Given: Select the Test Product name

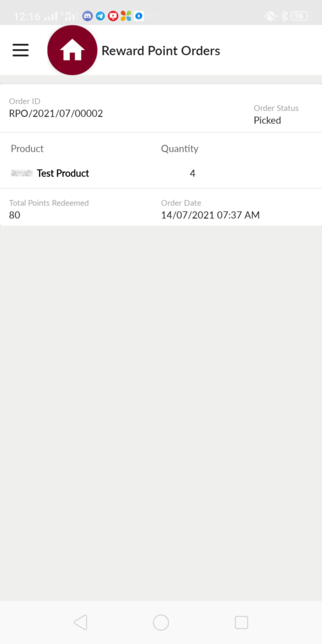Looking at the screenshot, I should pos(63,174).
